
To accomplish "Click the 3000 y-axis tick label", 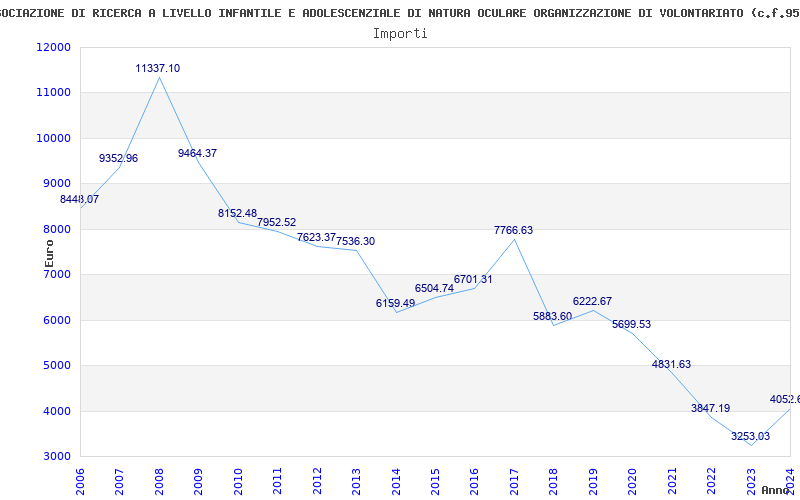I will click(56, 457).
